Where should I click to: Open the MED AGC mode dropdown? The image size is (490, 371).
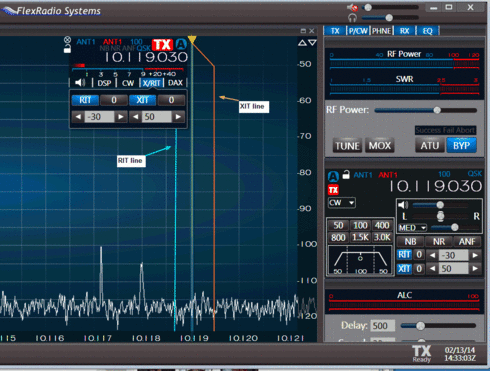(x=412, y=228)
